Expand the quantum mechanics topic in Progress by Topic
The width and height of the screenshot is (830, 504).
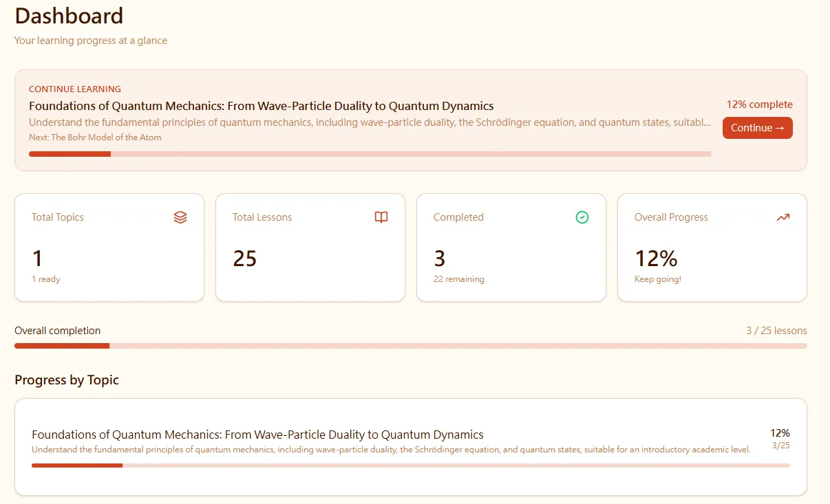(x=257, y=435)
